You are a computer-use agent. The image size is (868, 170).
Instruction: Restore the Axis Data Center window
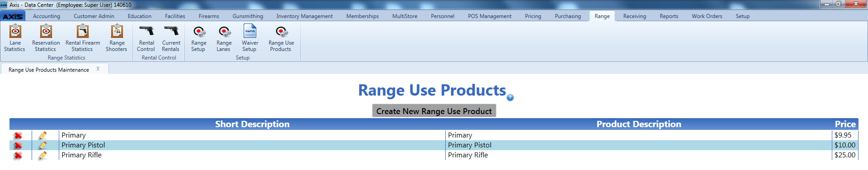(x=839, y=4)
